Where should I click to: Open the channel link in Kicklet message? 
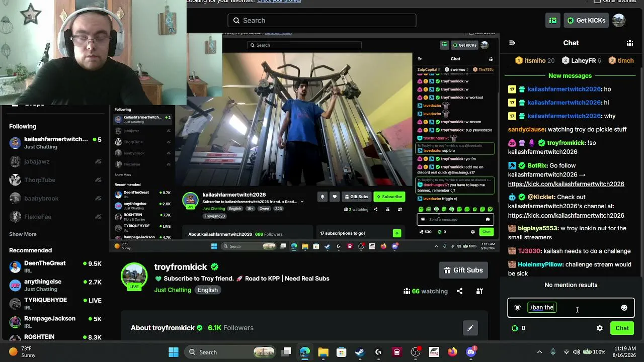[x=566, y=216]
